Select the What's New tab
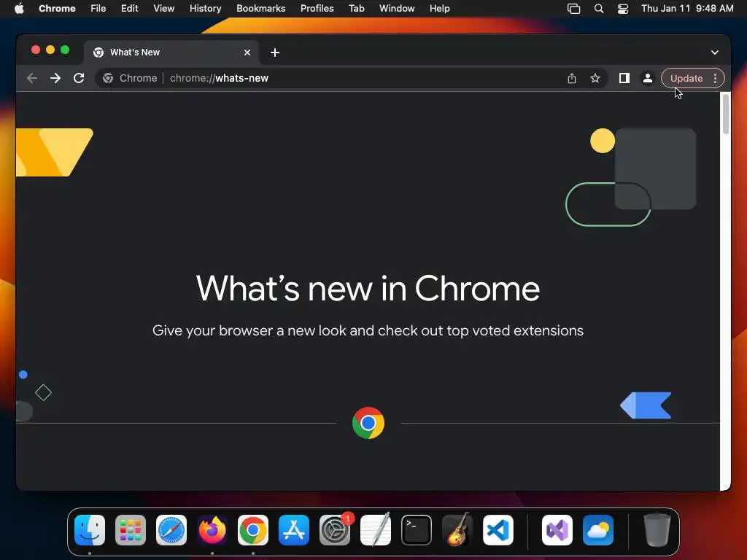 (x=171, y=52)
